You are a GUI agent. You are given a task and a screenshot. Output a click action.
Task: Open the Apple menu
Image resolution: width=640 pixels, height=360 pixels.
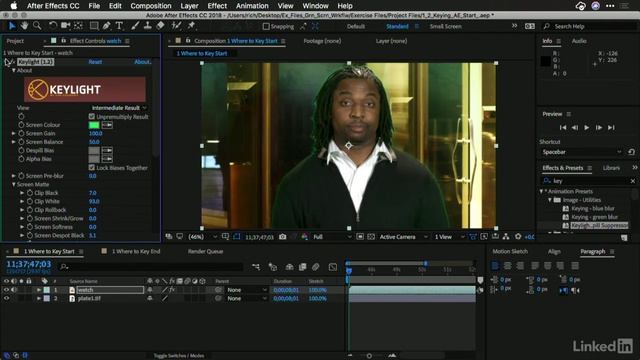point(13,6)
